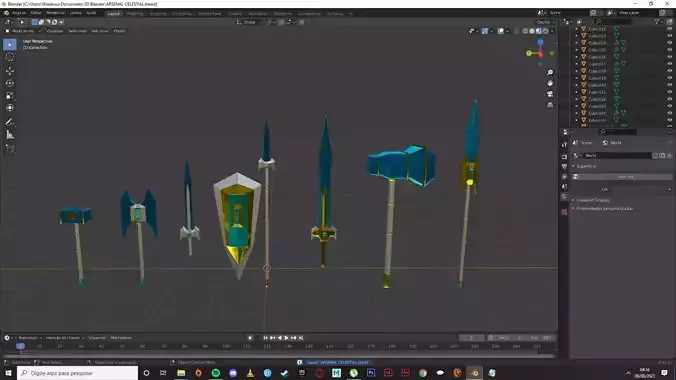Image resolution: width=676 pixels, height=380 pixels.
Task: Select the Move tool
Action: tap(10, 70)
